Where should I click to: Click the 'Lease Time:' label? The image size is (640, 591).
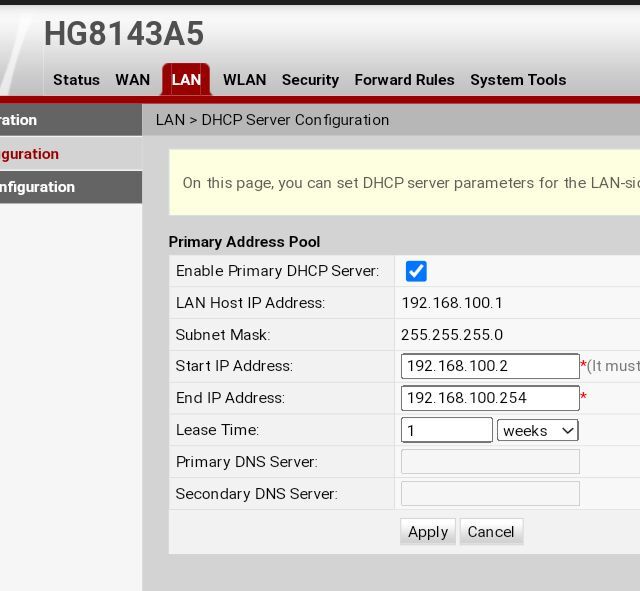point(217,430)
